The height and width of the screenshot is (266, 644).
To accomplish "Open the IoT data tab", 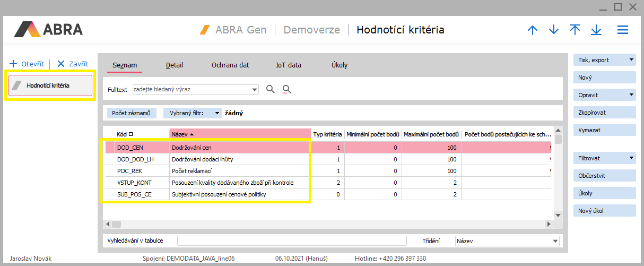I will (288, 65).
